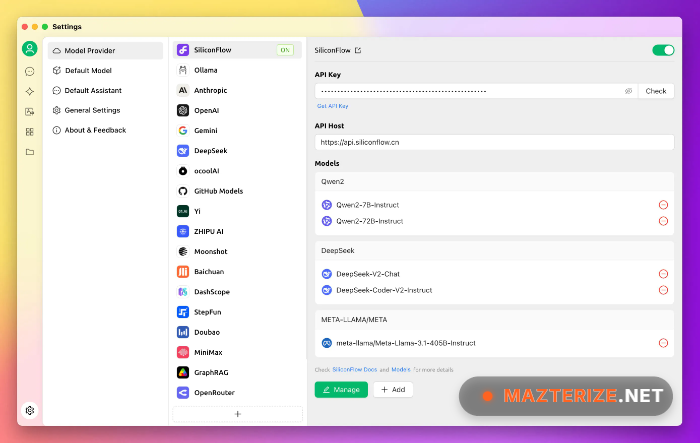The image size is (700, 443).
Task: Click the Qwen2 group header
Action: (494, 182)
